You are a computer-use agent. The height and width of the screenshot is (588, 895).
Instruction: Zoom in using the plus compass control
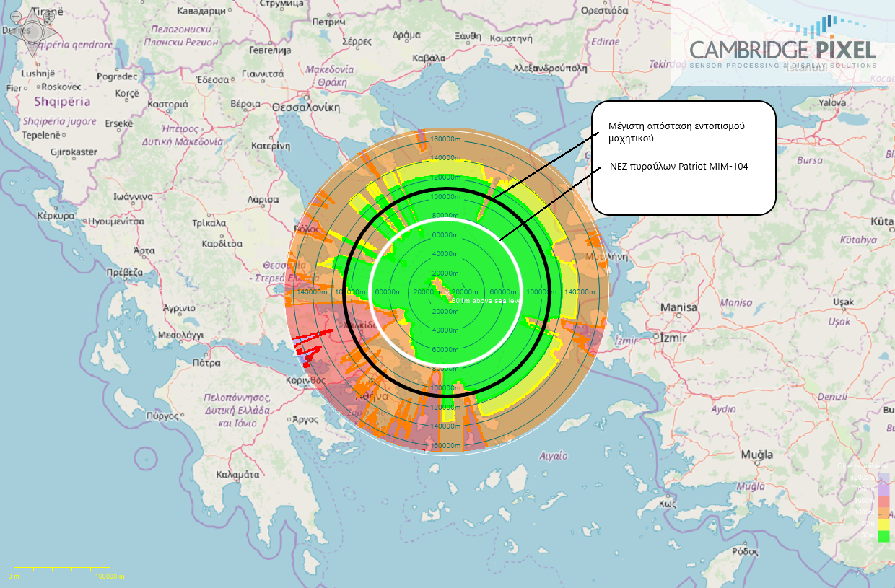tap(49, 17)
